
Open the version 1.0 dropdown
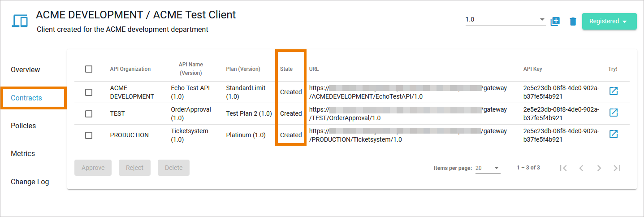coord(505,20)
